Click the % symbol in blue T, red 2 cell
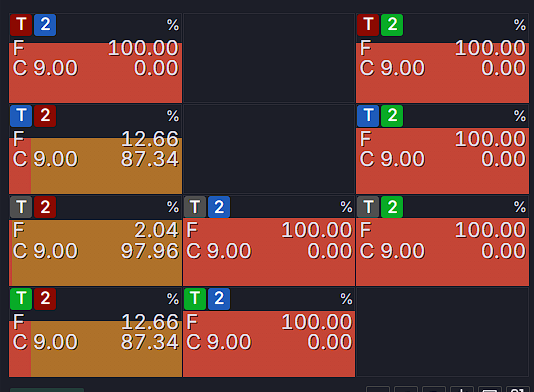 point(173,116)
